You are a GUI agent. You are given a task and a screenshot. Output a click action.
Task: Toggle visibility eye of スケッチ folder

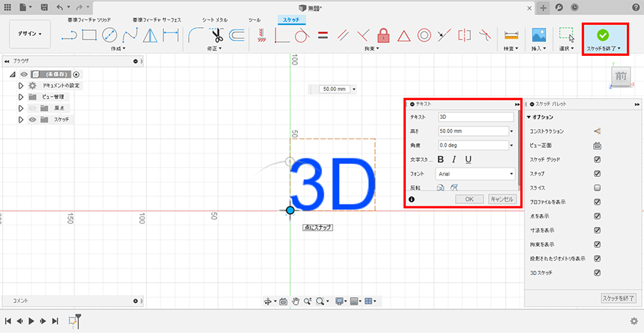click(32, 120)
